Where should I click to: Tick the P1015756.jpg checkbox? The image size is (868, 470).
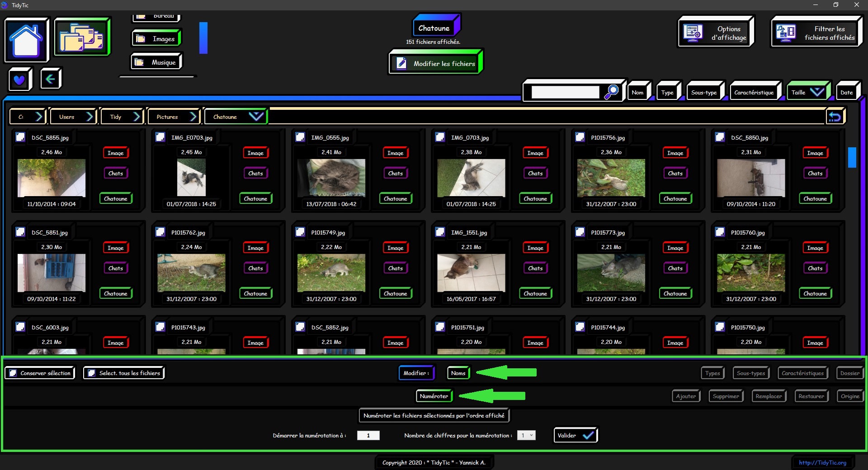(x=580, y=137)
